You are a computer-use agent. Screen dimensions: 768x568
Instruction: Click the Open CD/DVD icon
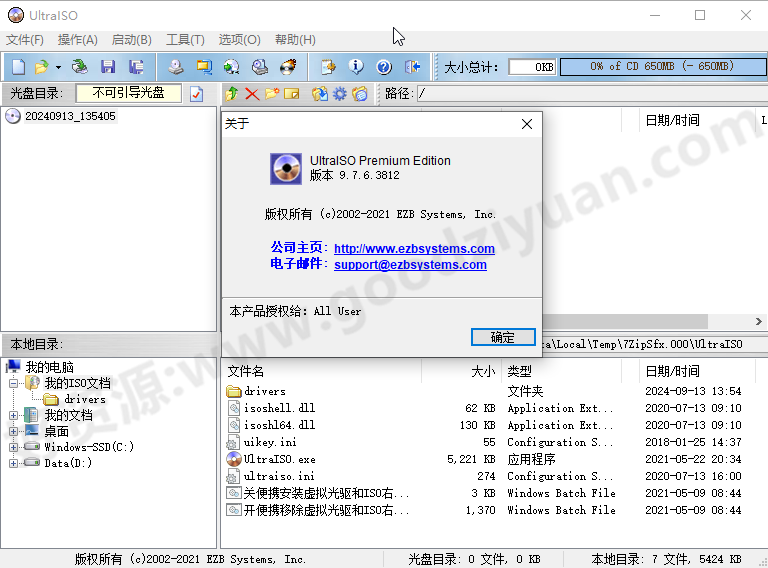pyautogui.click(x=79, y=67)
